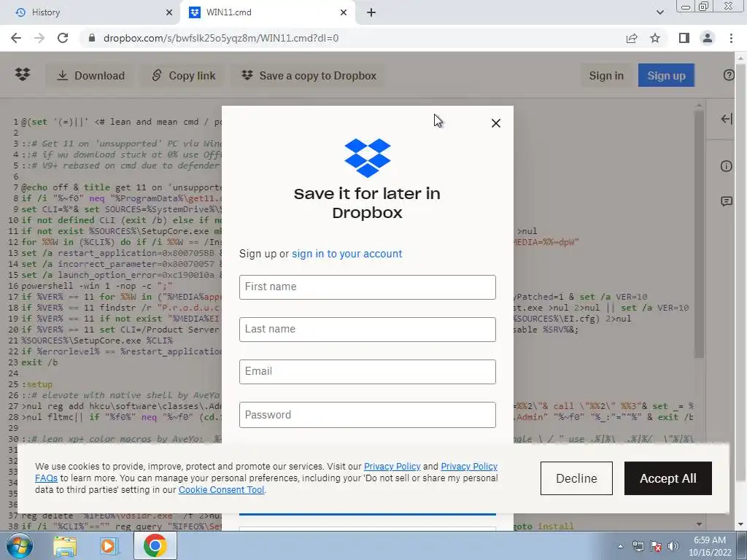Copy link to the file
Viewport: 747px width, 560px height.
coord(183,76)
